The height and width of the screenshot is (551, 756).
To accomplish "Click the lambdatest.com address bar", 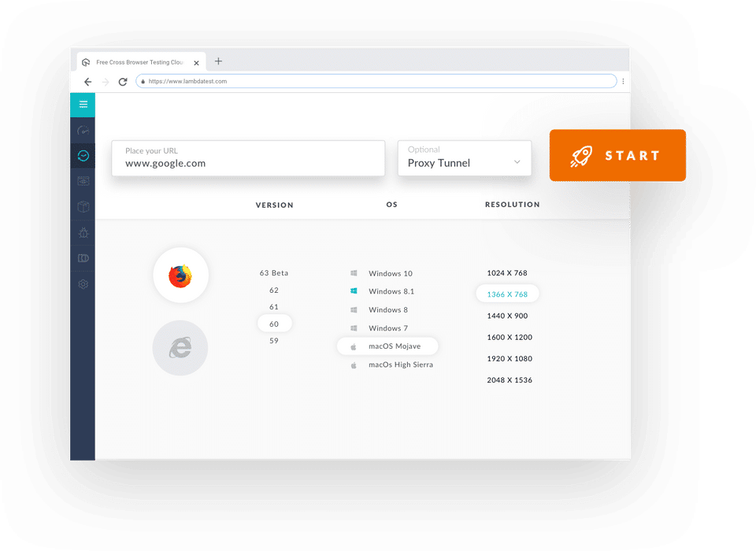I will tap(376, 81).
